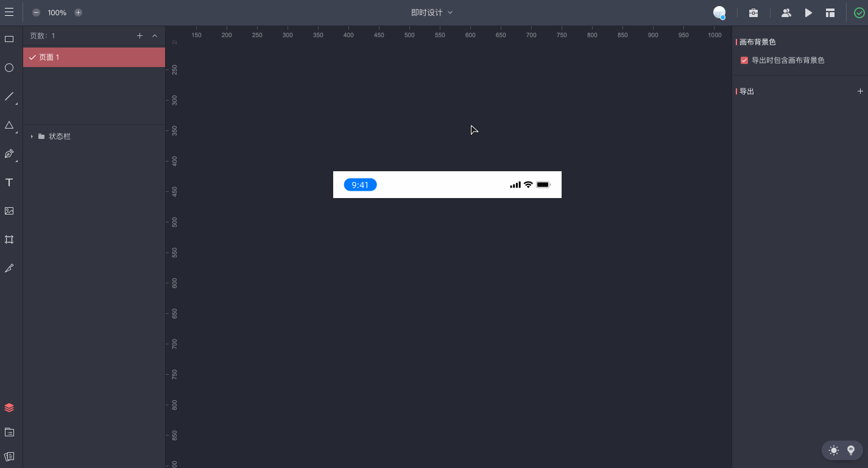868x468 pixels.
Task: Select the Image tool
Action: pos(9,211)
